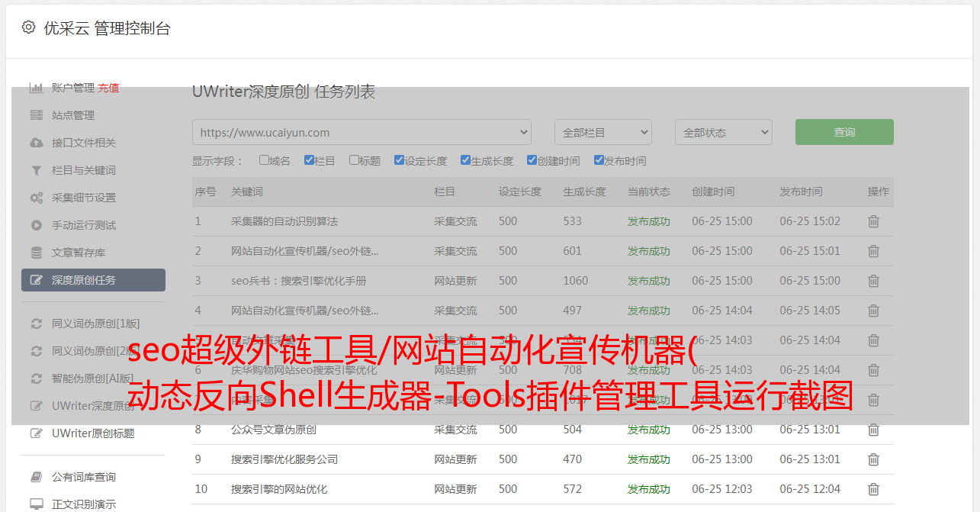Enable the 域名 field checkbox

point(264,160)
